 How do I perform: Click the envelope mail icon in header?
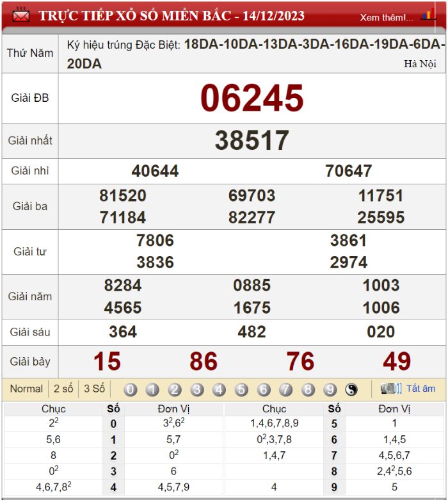click(21, 15)
